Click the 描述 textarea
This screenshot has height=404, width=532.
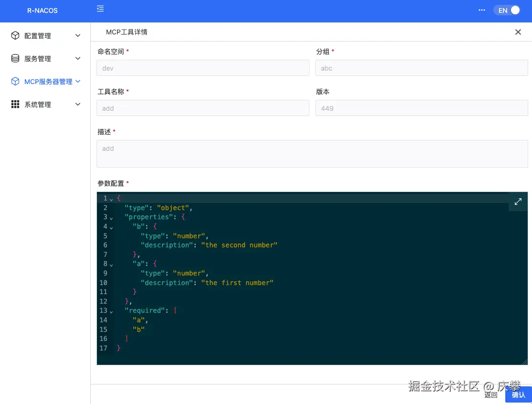click(312, 154)
